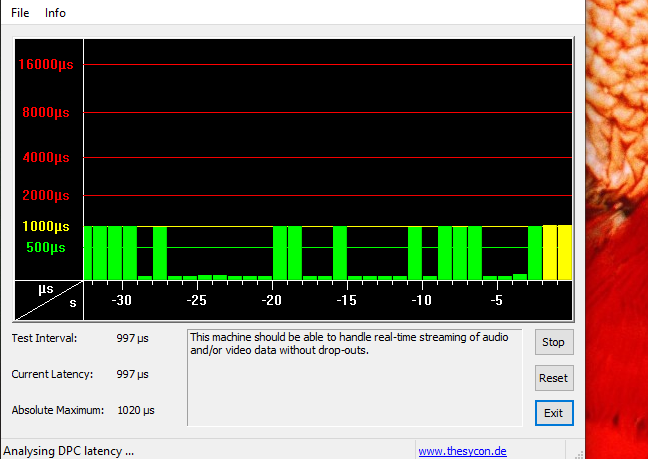This screenshot has width=648, height=459.
Task: Click the 2000µs scale label
Action: [x=48, y=195]
